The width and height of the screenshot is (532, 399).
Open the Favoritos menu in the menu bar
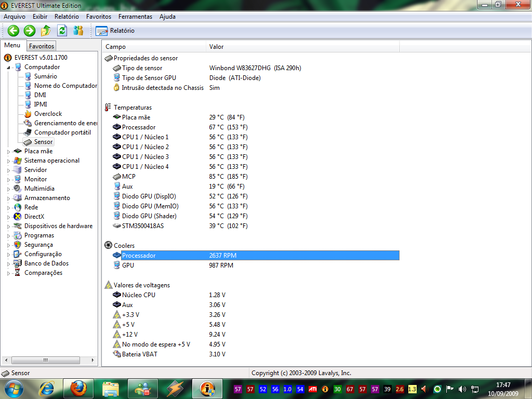(99, 16)
